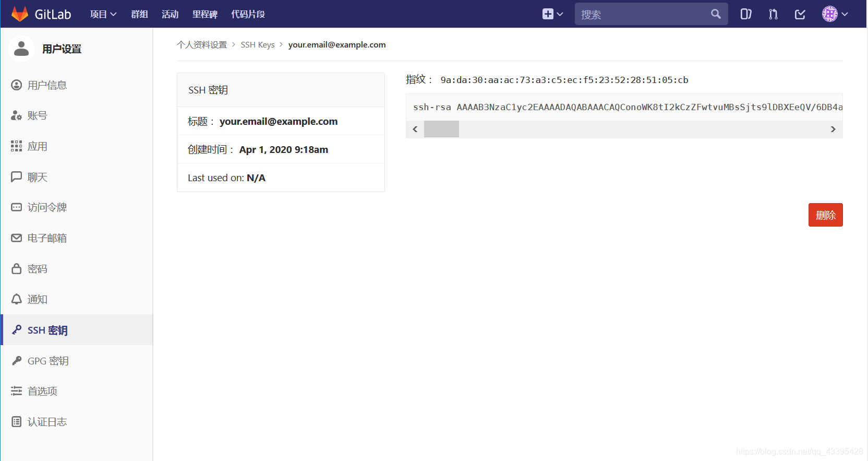Image resolution: width=868 pixels, height=461 pixels.
Task: Select GPG 密钥 sidebar label
Action: (x=48, y=361)
